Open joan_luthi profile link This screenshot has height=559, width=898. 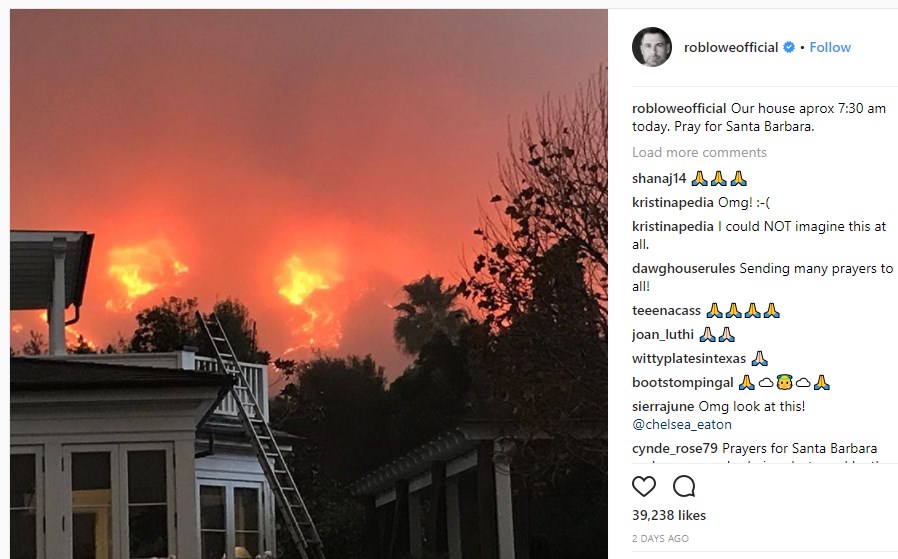663,334
